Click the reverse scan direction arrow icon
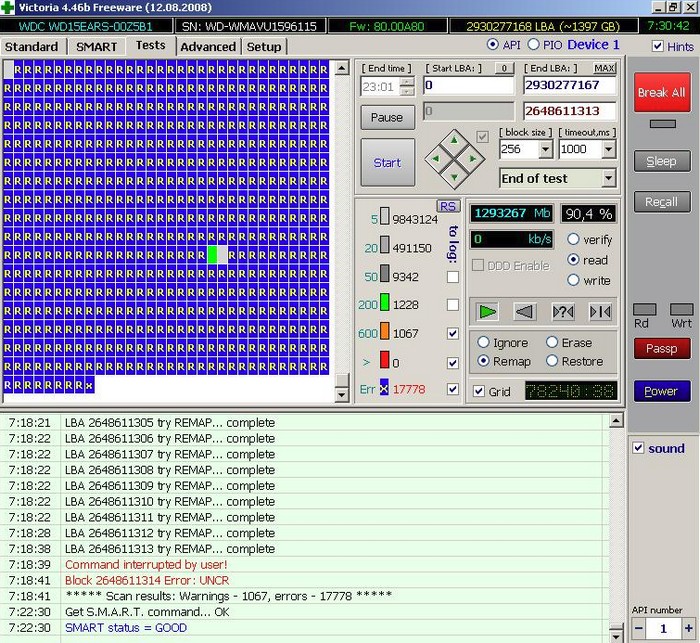 (x=525, y=312)
